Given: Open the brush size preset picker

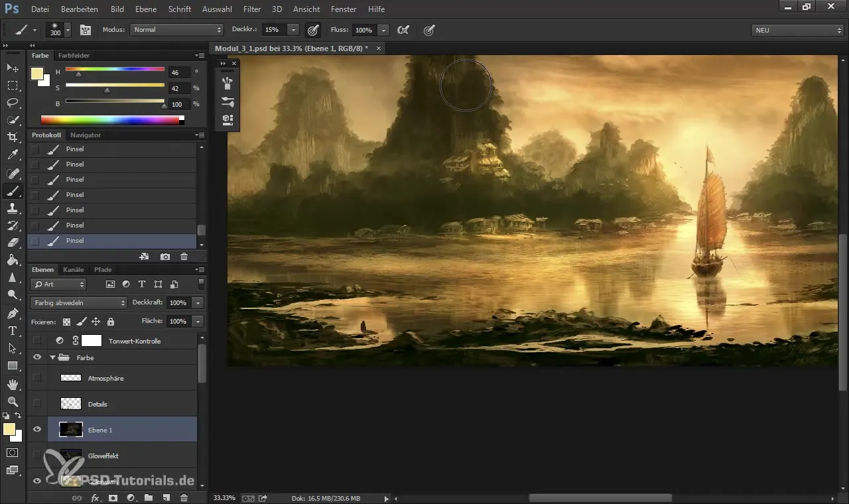Looking at the screenshot, I should tap(68, 30).
